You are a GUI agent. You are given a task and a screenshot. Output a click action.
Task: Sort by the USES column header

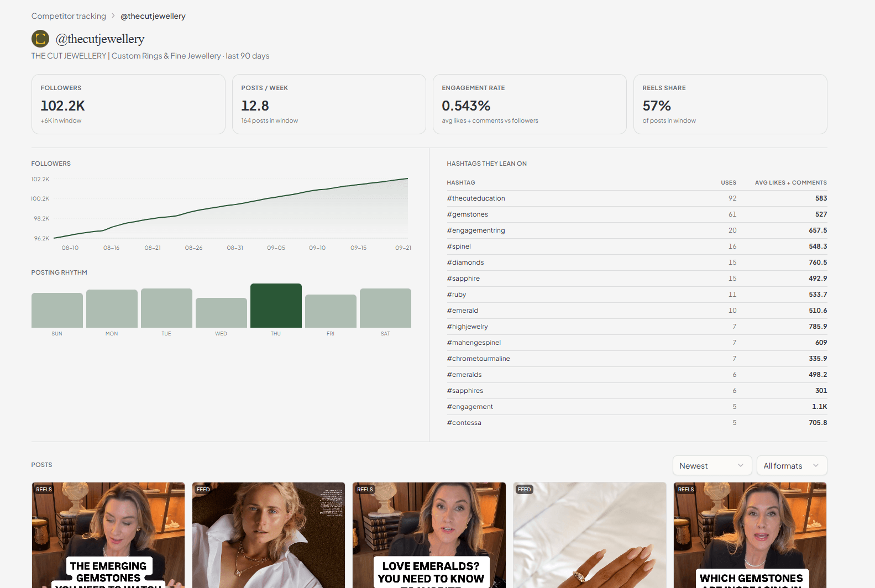[x=729, y=182]
